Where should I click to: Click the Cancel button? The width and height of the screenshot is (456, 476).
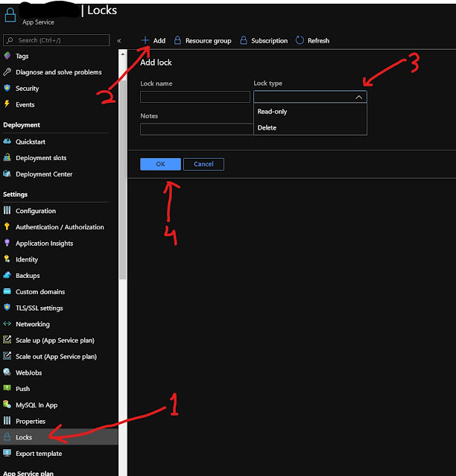203,164
